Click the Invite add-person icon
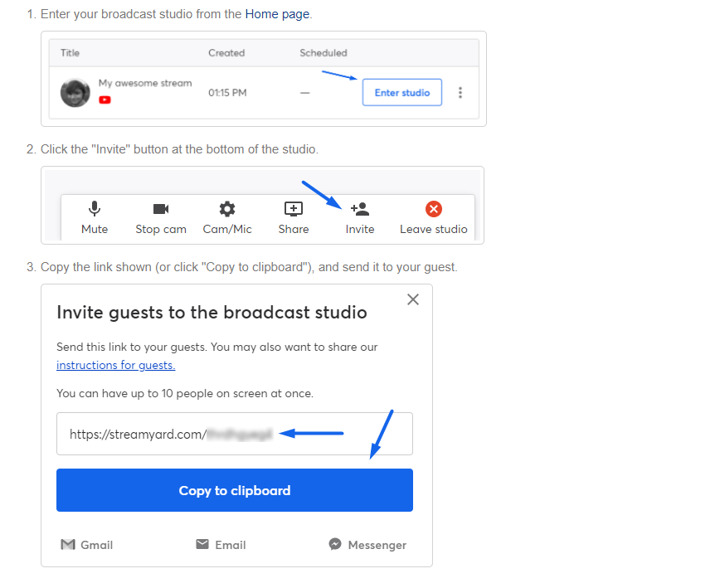Image resolution: width=725 pixels, height=588 pixels. pyautogui.click(x=360, y=209)
